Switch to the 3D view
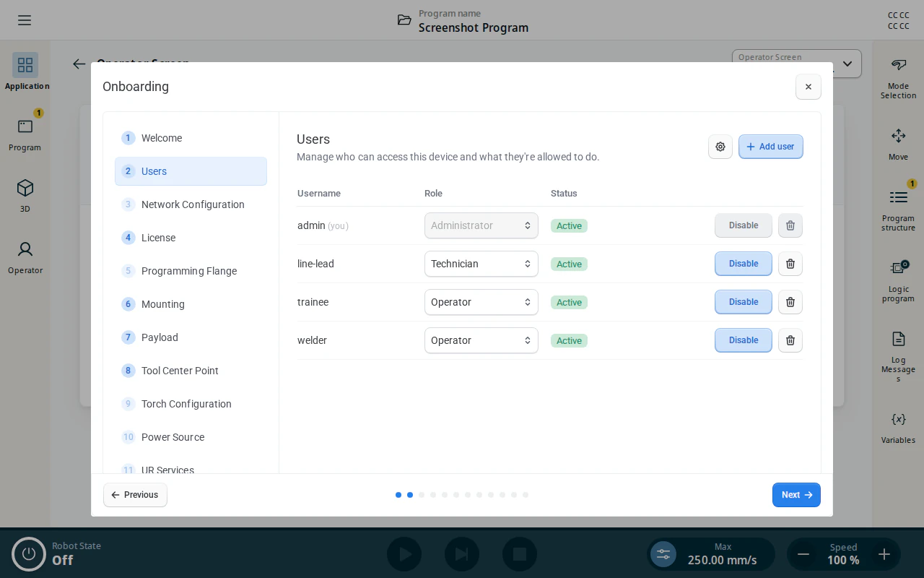This screenshot has width=924, height=578. (x=25, y=195)
